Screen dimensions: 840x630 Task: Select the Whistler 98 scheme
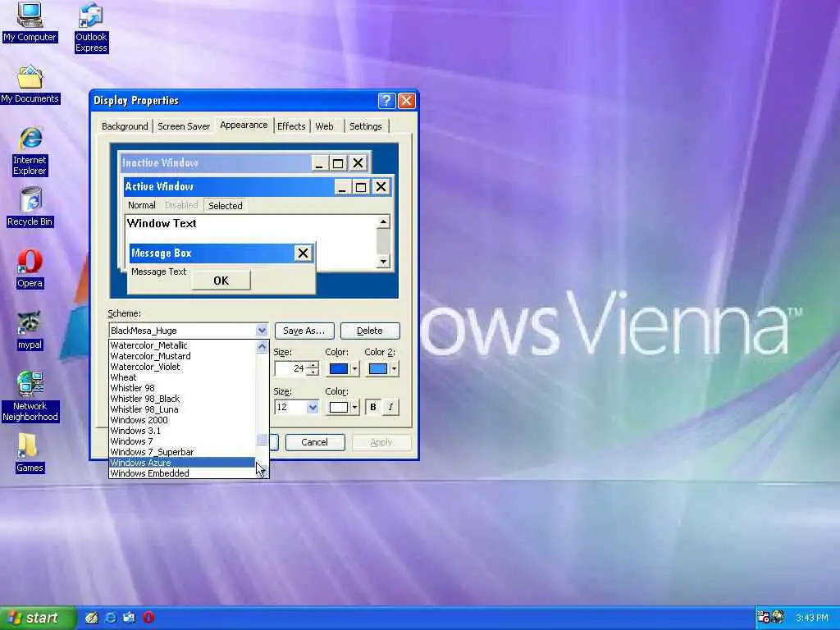click(x=182, y=388)
